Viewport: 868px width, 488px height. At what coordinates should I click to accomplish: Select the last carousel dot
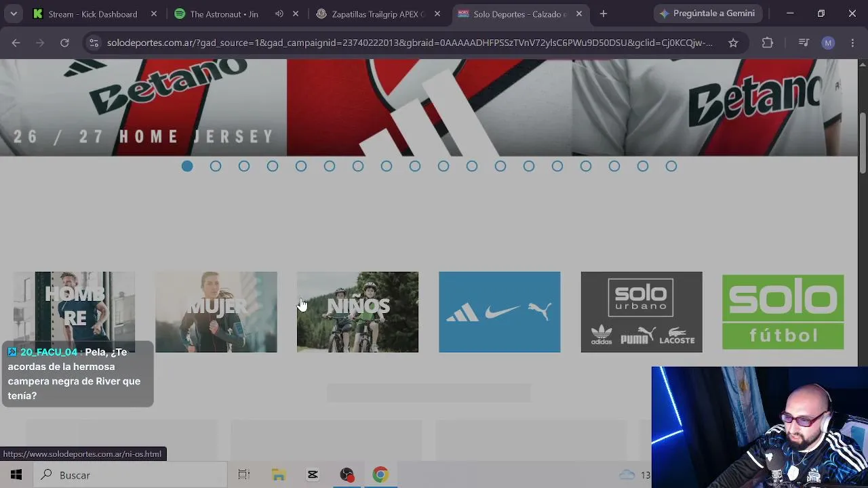(671, 166)
